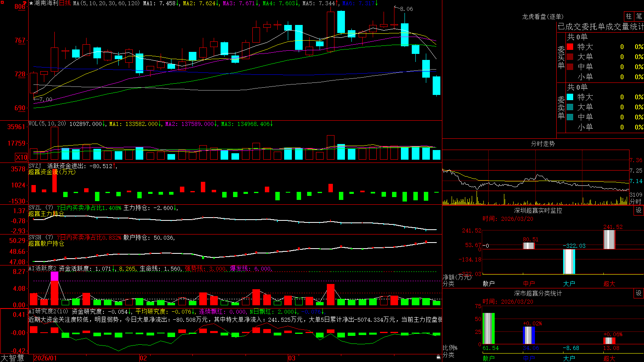Select 中户 category in 深市超赢分类统计
This screenshot has width=644, height=362.
[529, 358]
